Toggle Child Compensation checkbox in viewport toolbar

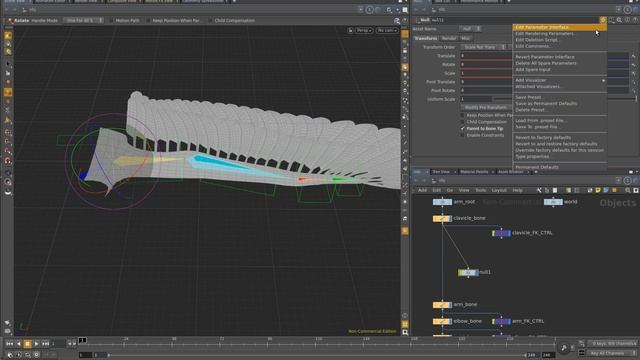click(x=211, y=20)
